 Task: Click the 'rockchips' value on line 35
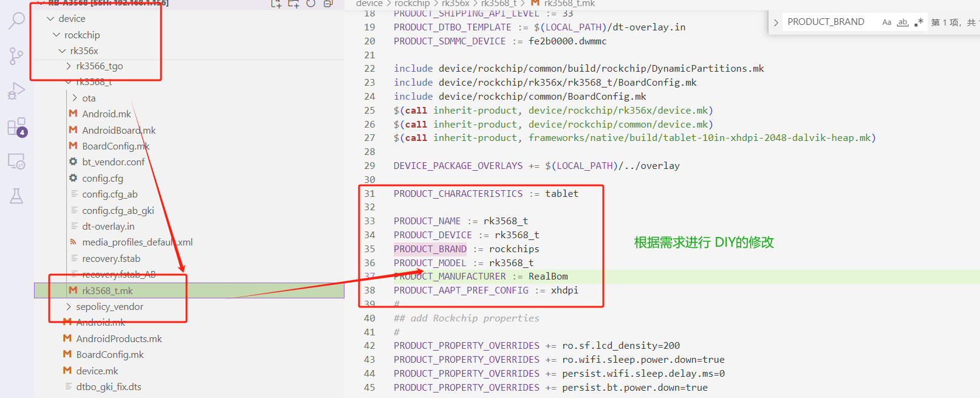(514, 249)
